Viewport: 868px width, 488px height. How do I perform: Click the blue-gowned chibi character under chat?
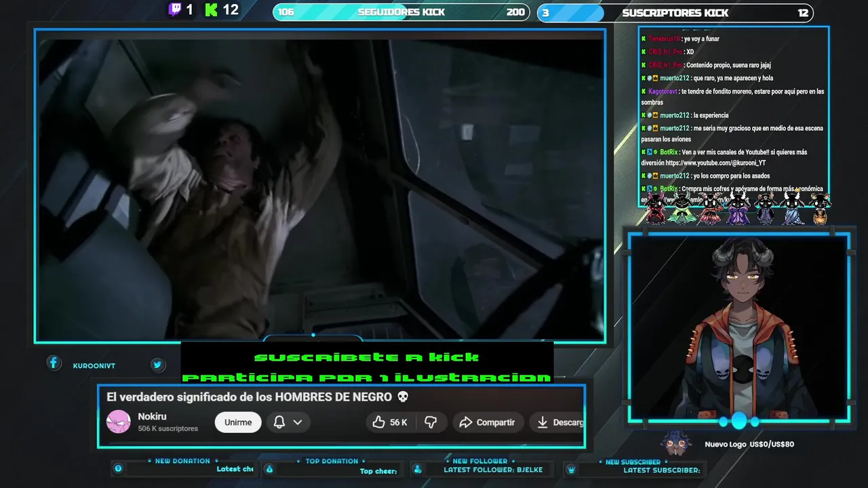tap(792, 208)
